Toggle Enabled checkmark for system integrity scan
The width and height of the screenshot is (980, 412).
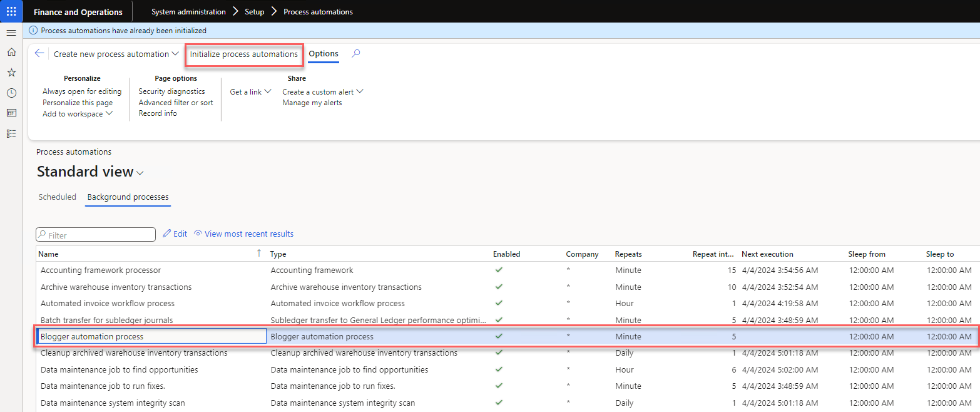499,403
